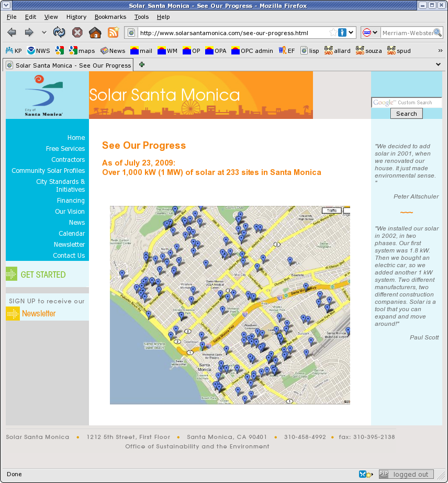Open the History menu

76,17
